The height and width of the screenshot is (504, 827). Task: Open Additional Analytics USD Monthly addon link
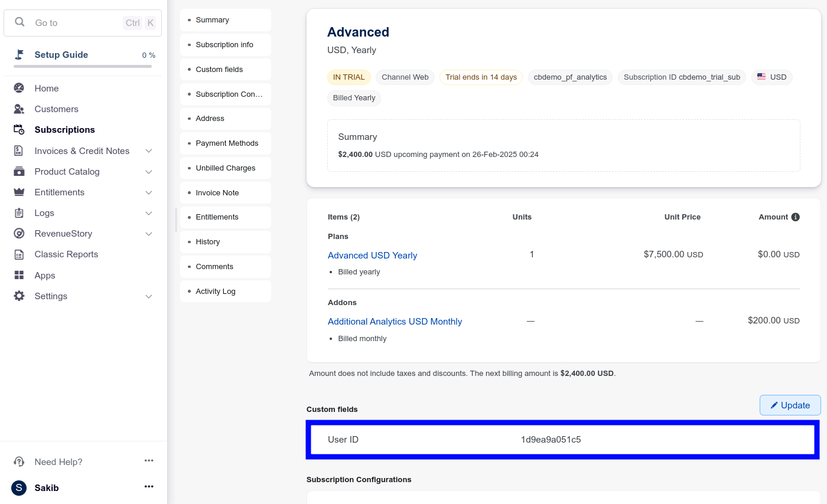[395, 322]
